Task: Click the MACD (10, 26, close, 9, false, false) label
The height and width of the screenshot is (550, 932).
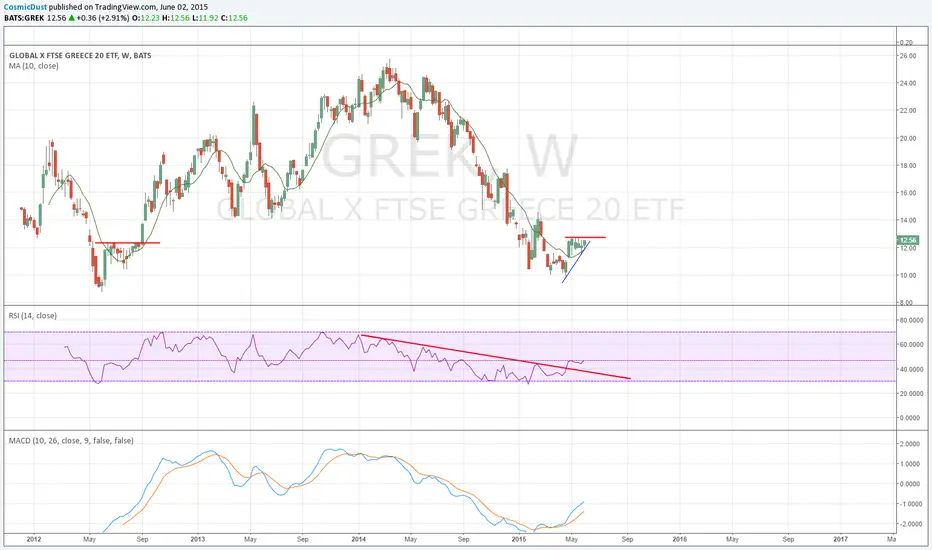Action: click(71, 441)
